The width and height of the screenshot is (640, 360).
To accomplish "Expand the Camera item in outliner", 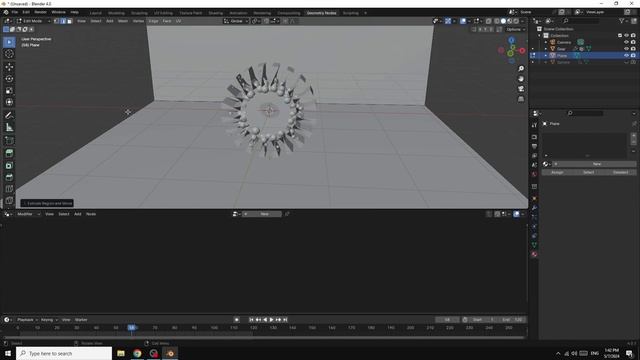I will (x=546, y=42).
